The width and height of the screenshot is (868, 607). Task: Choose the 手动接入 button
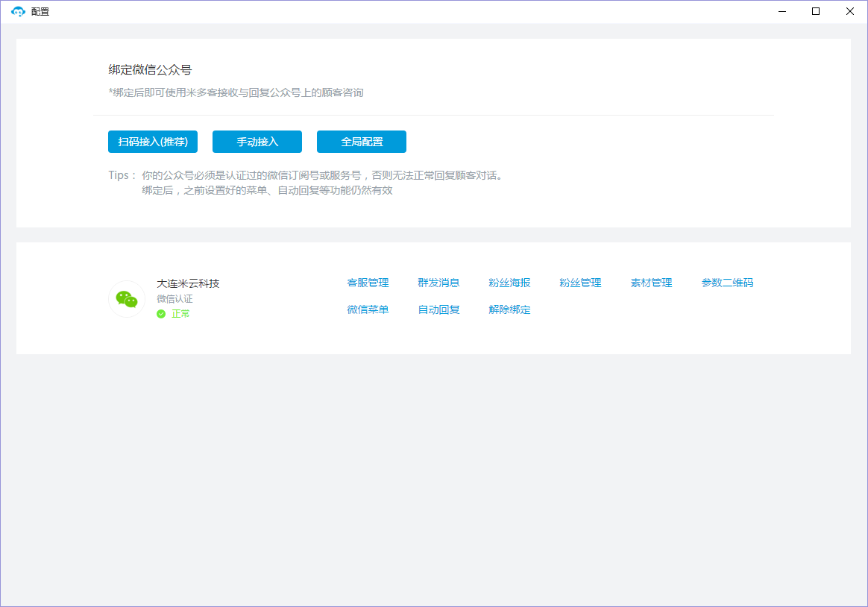(x=257, y=142)
